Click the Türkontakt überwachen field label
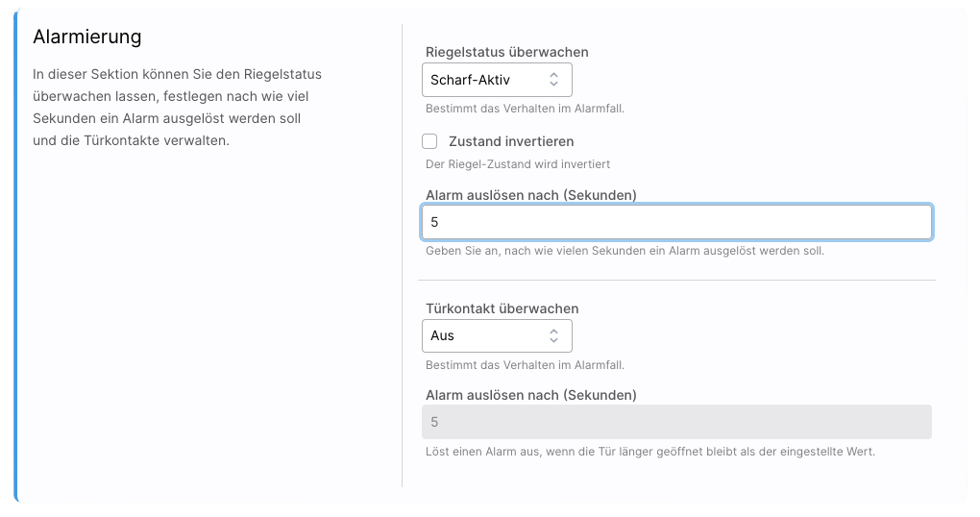980x517 pixels. click(502, 308)
